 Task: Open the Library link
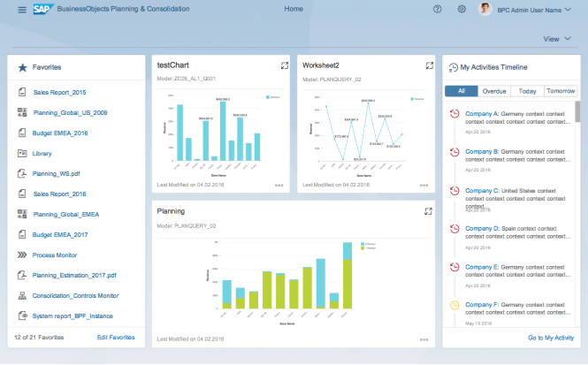pos(42,154)
